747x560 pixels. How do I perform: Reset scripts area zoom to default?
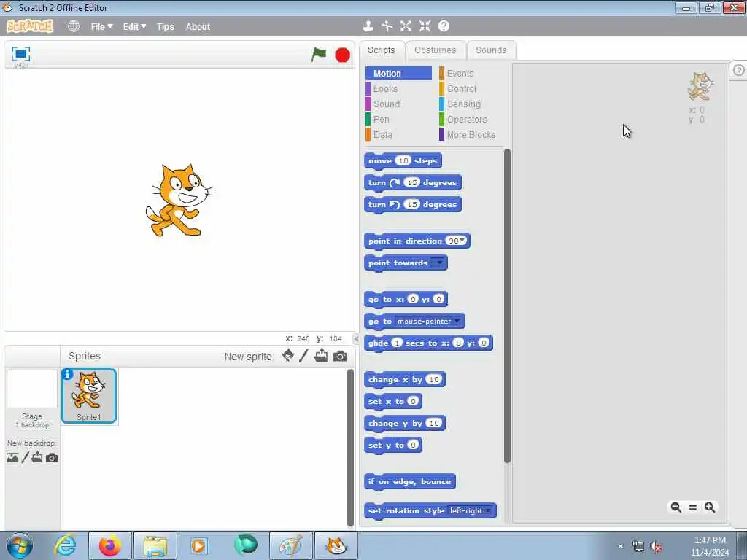[x=693, y=507]
